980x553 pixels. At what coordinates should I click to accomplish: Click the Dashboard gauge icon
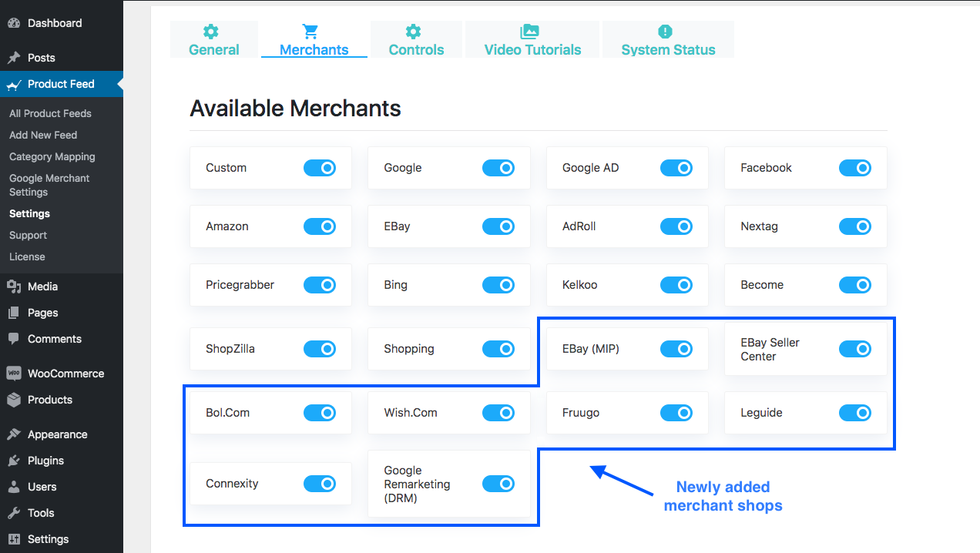(x=14, y=23)
